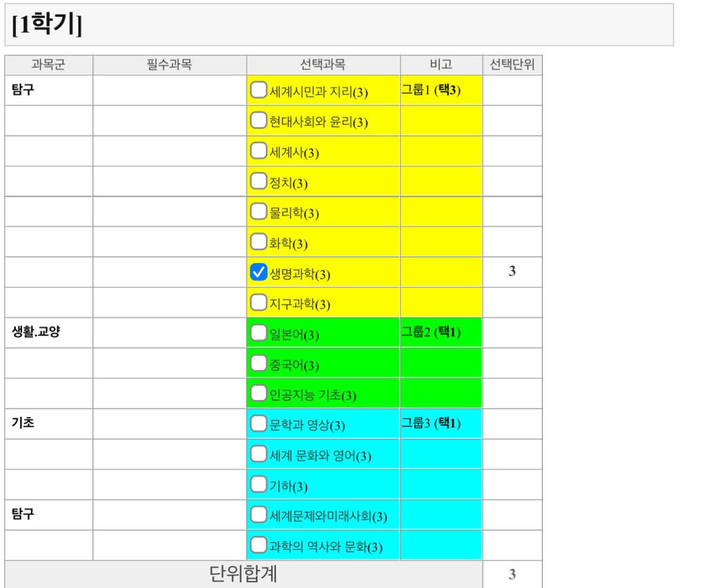
Task: Check the 중국어 checkbox
Action: [259, 363]
